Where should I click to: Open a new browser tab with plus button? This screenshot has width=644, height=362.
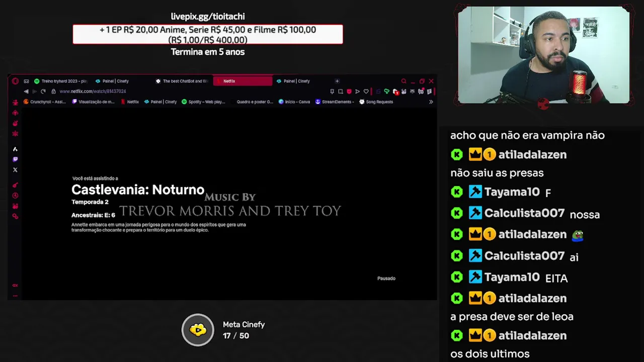(337, 81)
